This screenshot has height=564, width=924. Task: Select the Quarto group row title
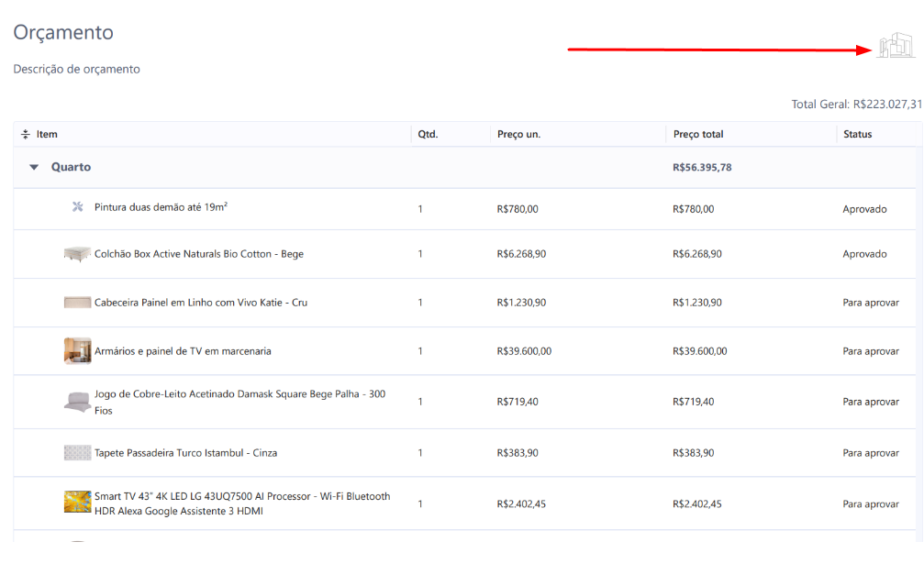71,168
